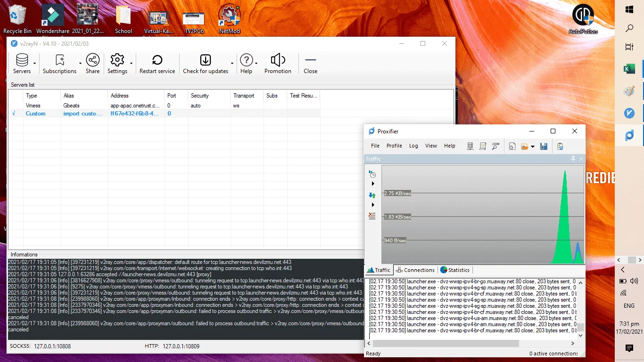Click SOCKS5: 127.0.0.1:10808 status text
644x362 pixels.
click(x=41, y=346)
